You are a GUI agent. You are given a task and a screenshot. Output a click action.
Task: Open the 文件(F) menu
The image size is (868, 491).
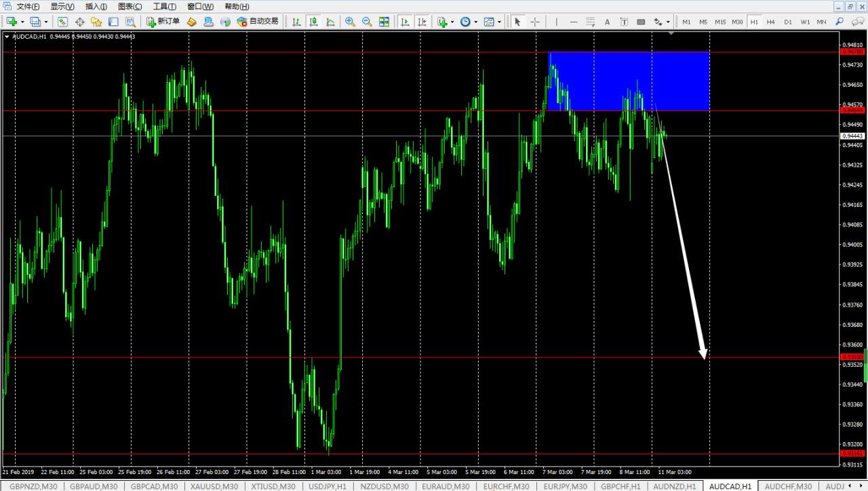pyautogui.click(x=28, y=6)
